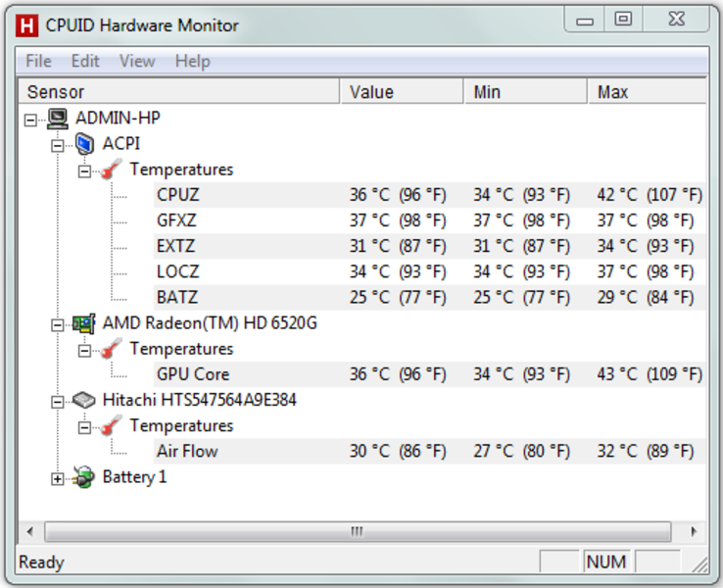Select the BATZ sensor row

point(429,298)
